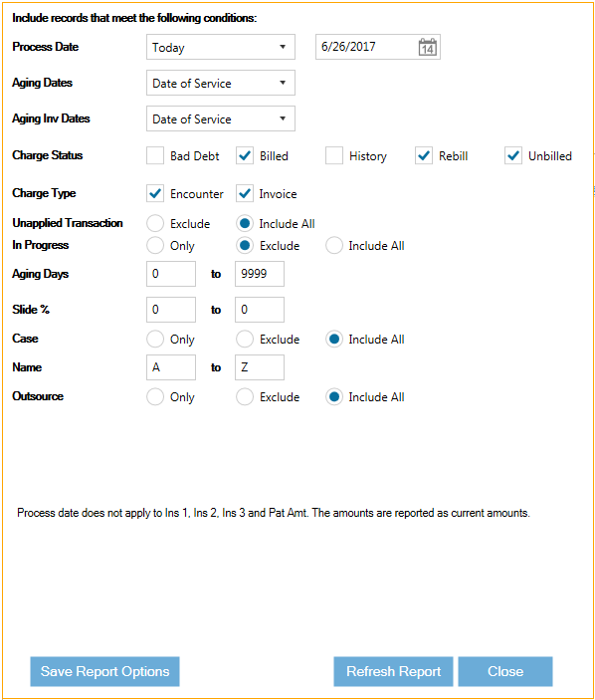Screen dimensions: 595x700
Task: Select Include All for In Progress
Action: (x=334, y=245)
